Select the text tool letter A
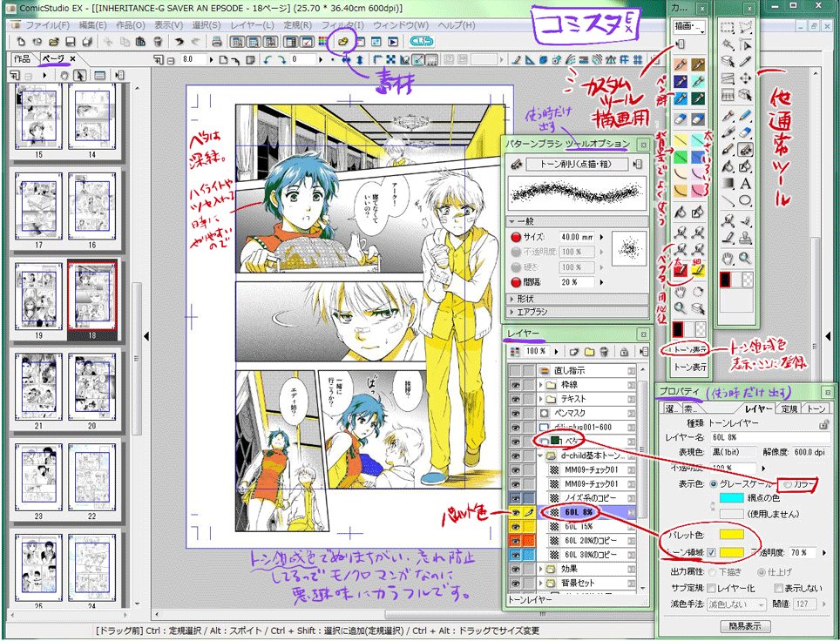 [x=745, y=184]
